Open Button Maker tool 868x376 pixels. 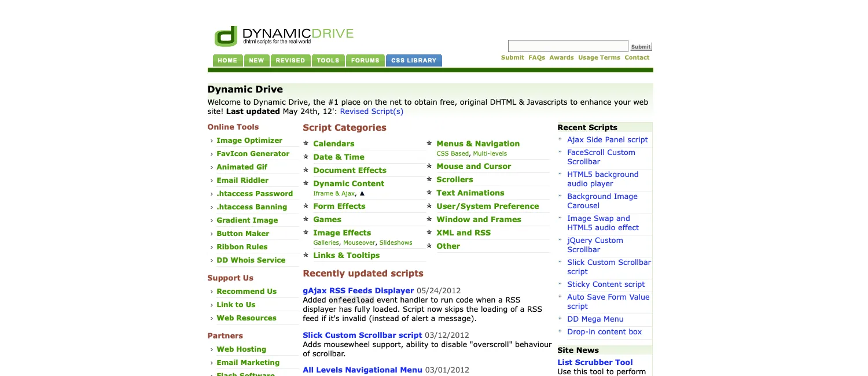pos(243,234)
